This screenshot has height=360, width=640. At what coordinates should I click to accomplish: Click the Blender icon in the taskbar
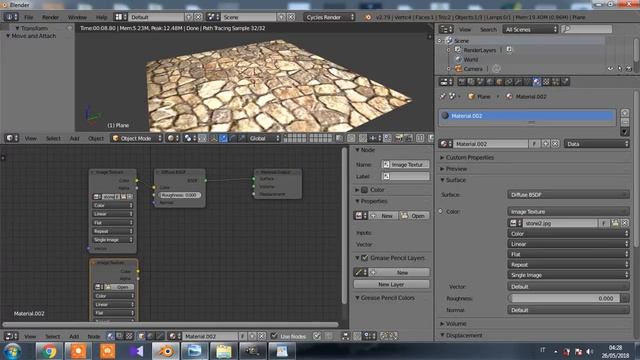166,351
